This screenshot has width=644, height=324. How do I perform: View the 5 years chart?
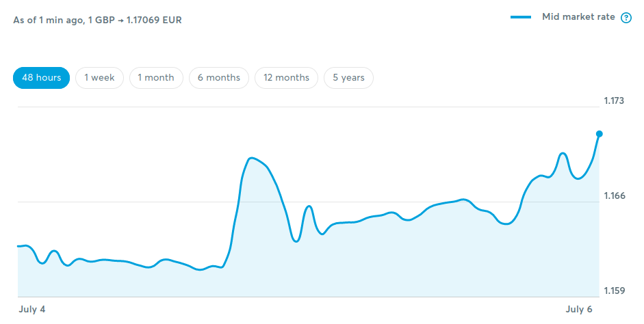click(349, 78)
